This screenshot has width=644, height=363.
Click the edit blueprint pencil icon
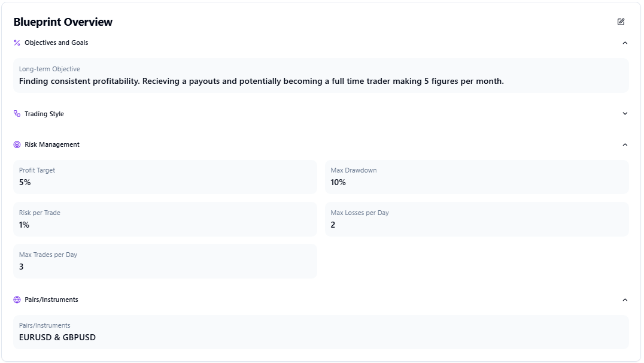coord(621,22)
